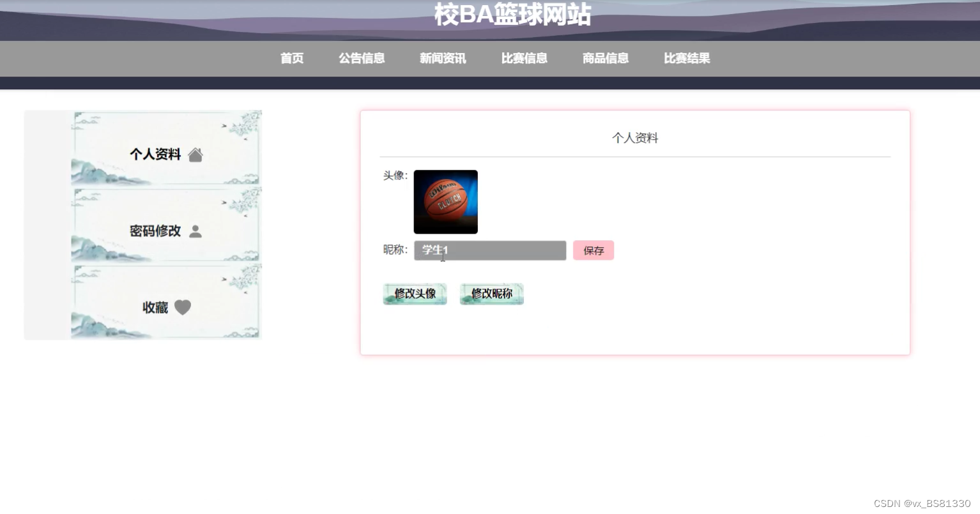Image resolution: width=980 pixels, height=514 pixels.
Task: Open the 新闻资讯 page
Action: click(x=443, y=58)
